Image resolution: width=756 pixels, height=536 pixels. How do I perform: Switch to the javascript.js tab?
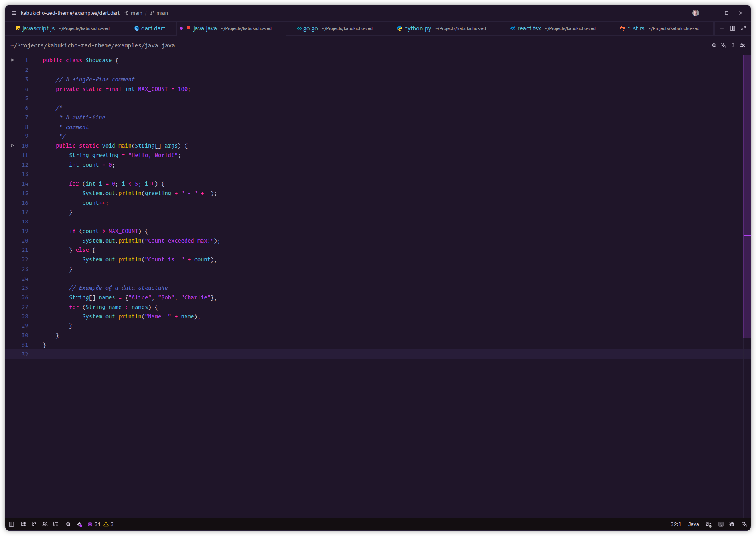coord(64,28)
